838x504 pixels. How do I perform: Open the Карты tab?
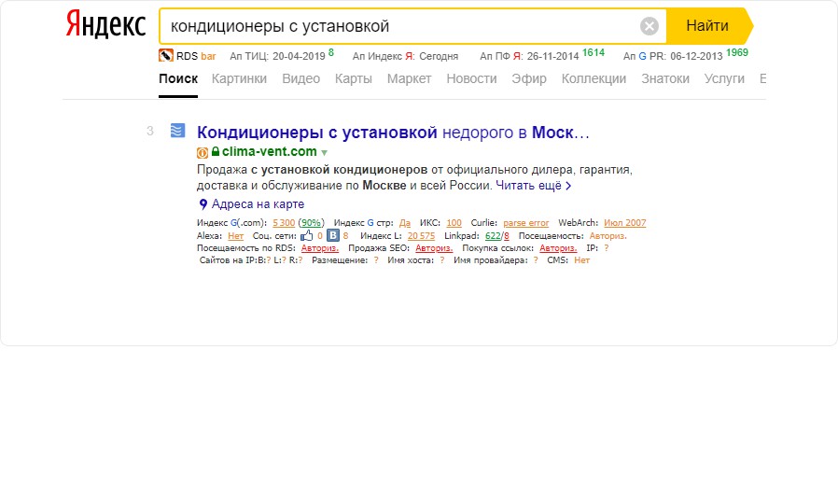click(354, 78)
